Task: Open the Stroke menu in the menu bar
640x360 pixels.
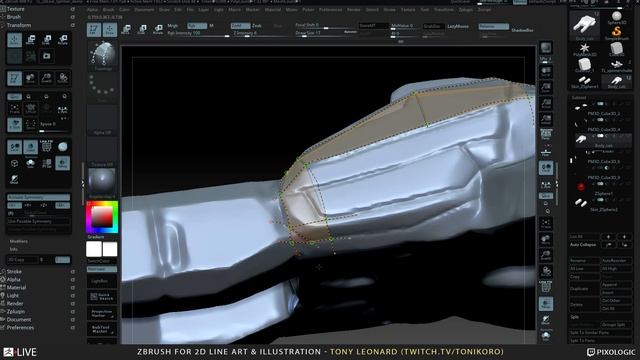Action: pos(389,9)
